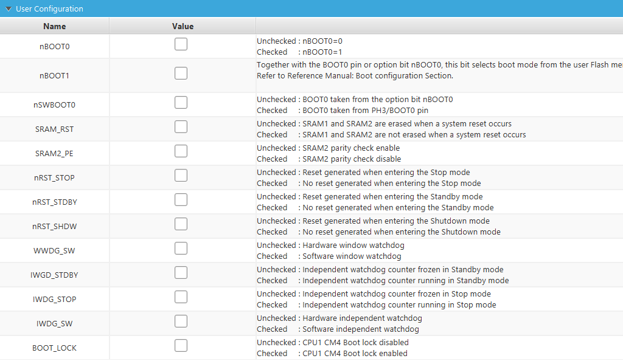The height and width of the screenshot is (364, 623).
Task: Toggle the IWDG_STOP checkbox
Action: 181,297
